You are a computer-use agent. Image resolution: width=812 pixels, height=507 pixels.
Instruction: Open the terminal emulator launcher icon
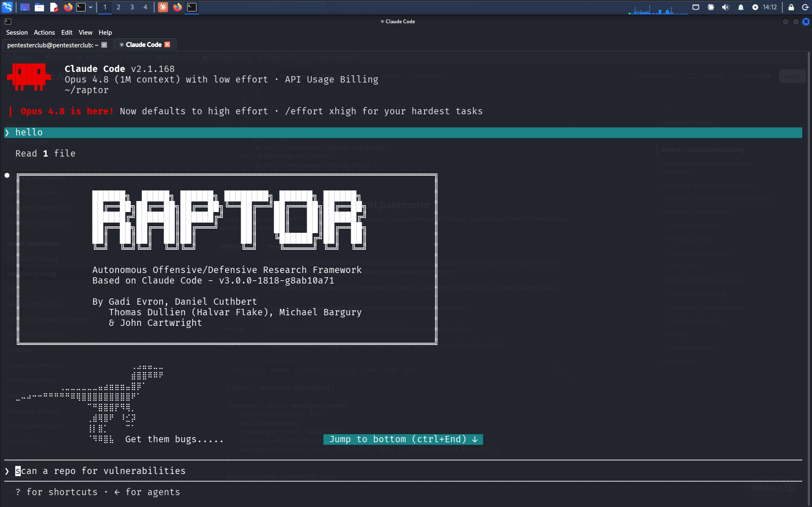[81, 7]
